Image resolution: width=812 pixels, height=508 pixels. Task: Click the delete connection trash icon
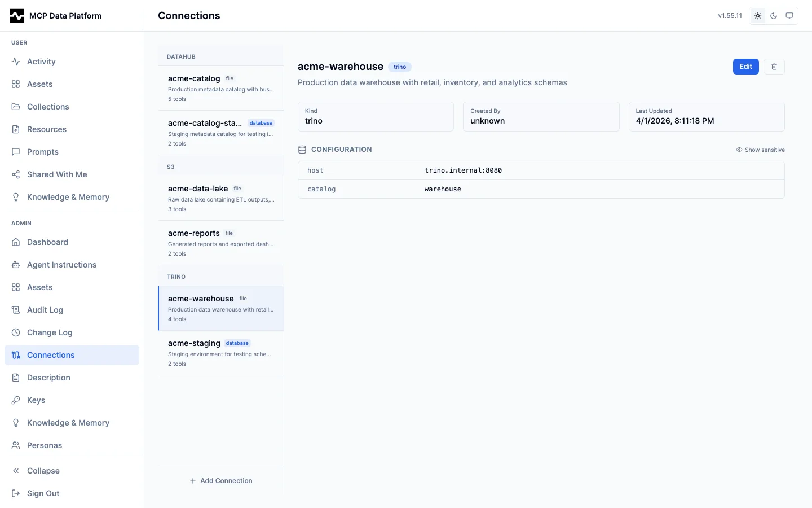point(774,67)
